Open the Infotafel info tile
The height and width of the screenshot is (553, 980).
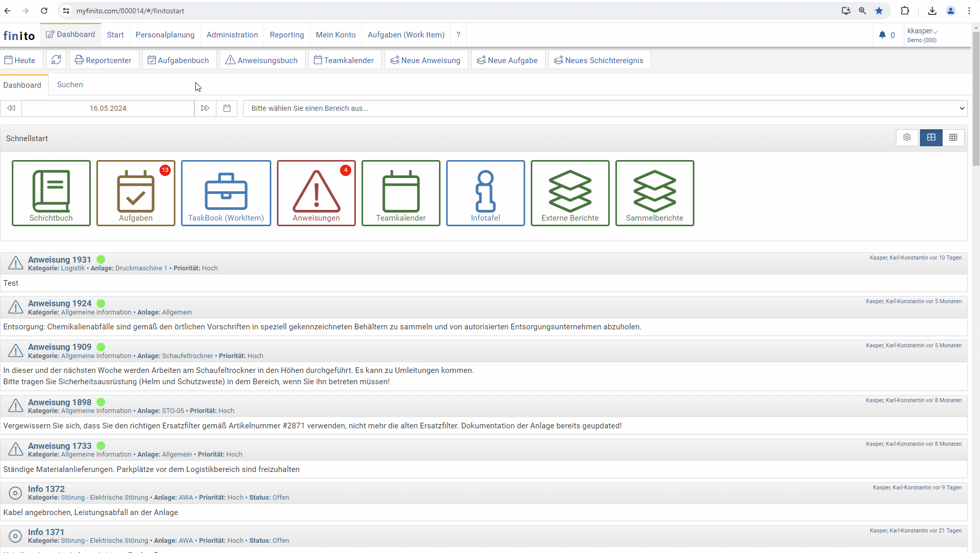[x=486, y=193]
